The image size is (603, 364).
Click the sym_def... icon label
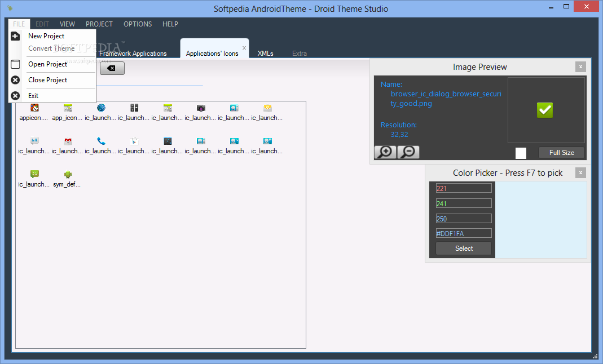click(67, 184)
